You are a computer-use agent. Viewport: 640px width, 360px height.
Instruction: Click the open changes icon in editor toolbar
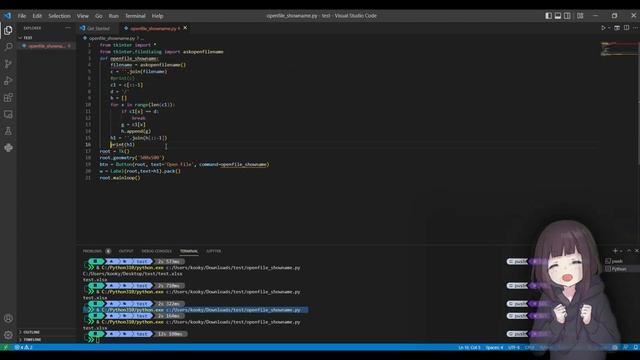click(x=617, y=28)
